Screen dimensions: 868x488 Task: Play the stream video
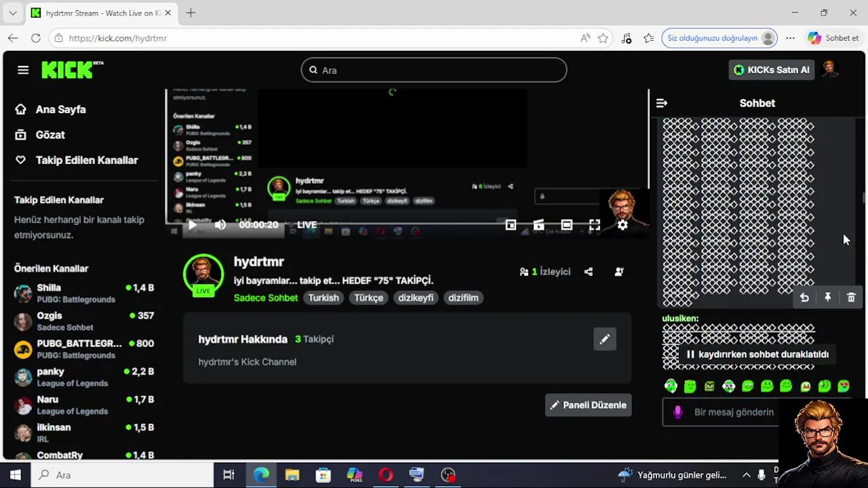coord(193,225)
